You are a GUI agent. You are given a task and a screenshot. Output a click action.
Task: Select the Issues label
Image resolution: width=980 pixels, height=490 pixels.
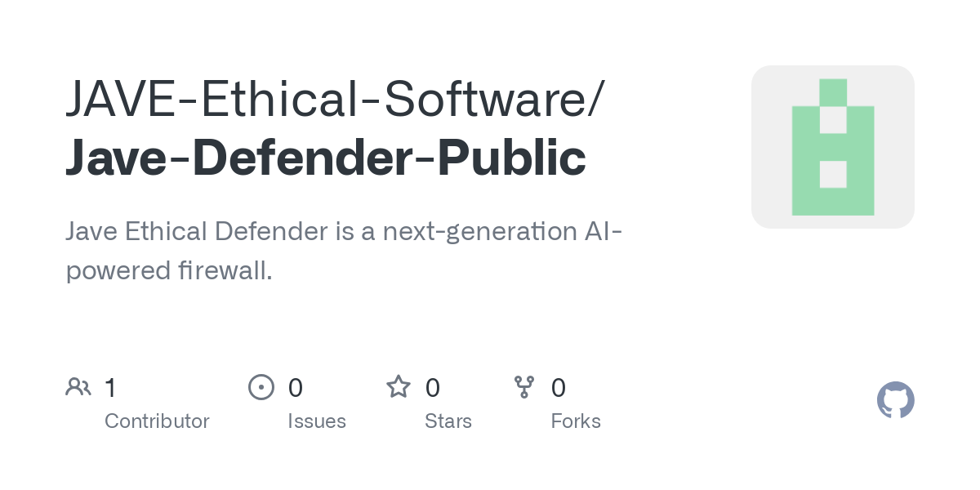pyautogui.click(x=317, y=421)
